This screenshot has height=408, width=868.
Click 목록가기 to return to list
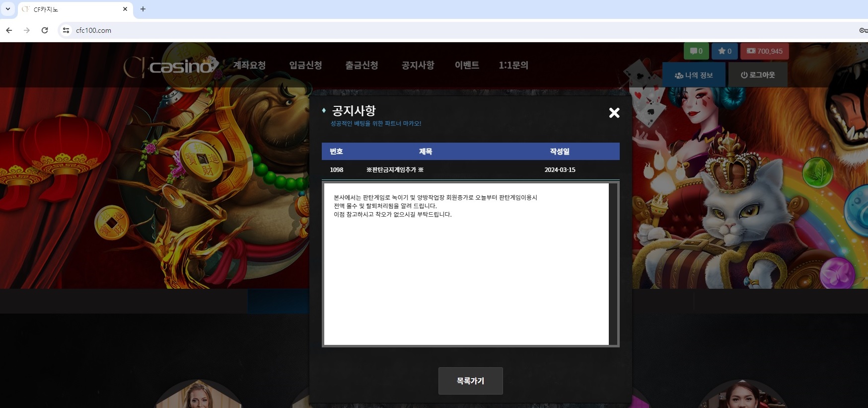470,381
